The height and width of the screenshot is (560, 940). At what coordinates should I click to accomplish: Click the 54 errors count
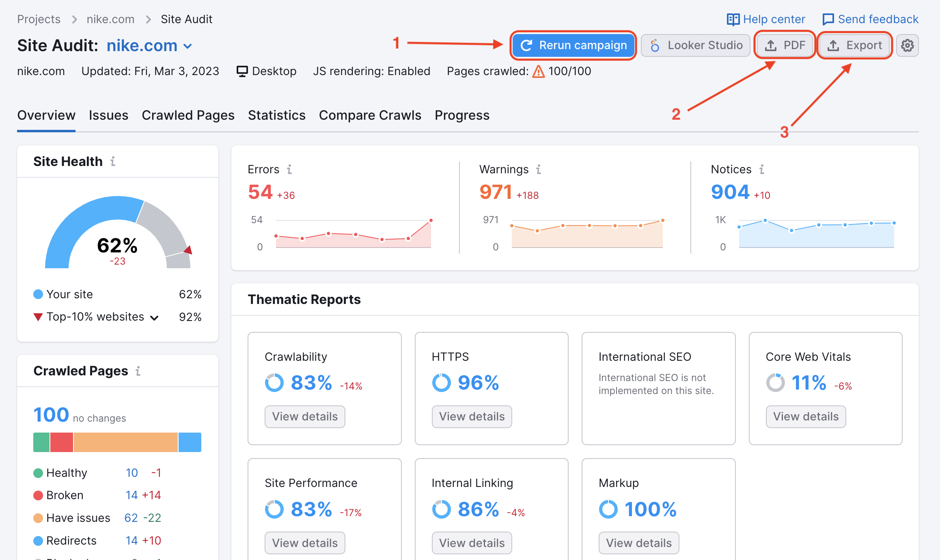pyautogui.click(x=260, y=192)
